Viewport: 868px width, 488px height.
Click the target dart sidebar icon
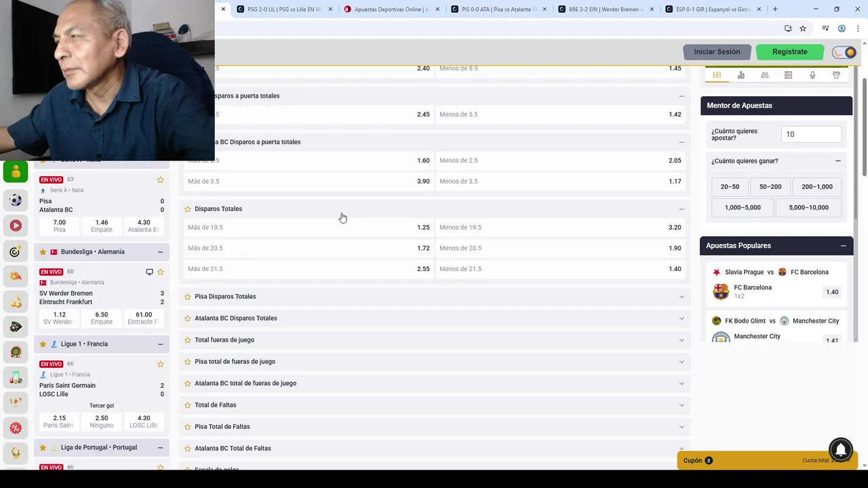(16, 251)
